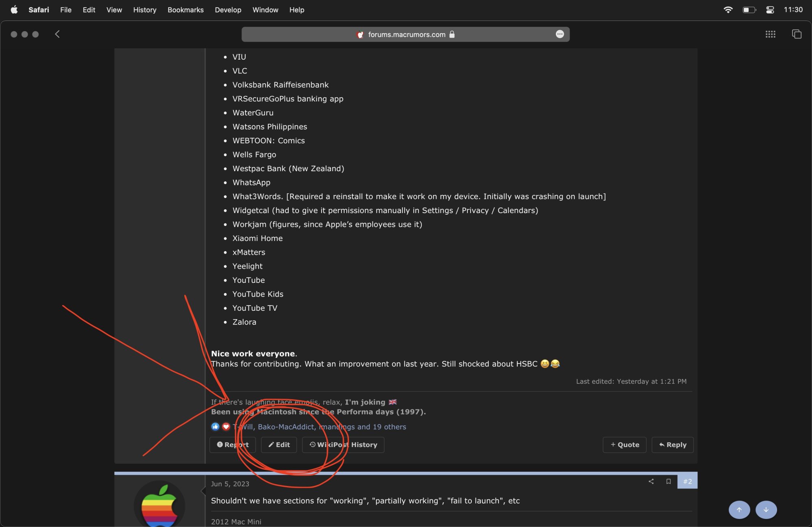Jump to bottom with the down-arrow button
The image size is (812, 527).
tap(766, 510)
